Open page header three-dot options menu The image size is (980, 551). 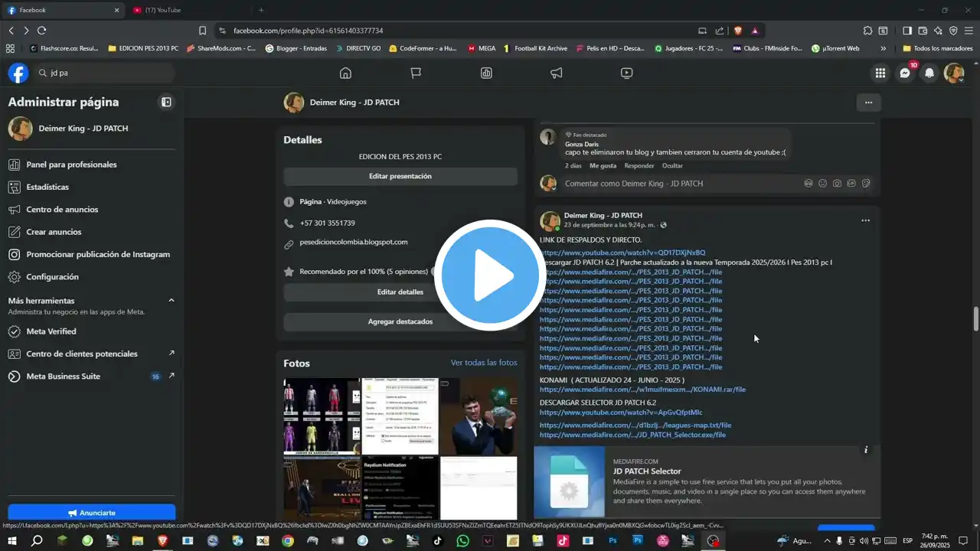868,103
